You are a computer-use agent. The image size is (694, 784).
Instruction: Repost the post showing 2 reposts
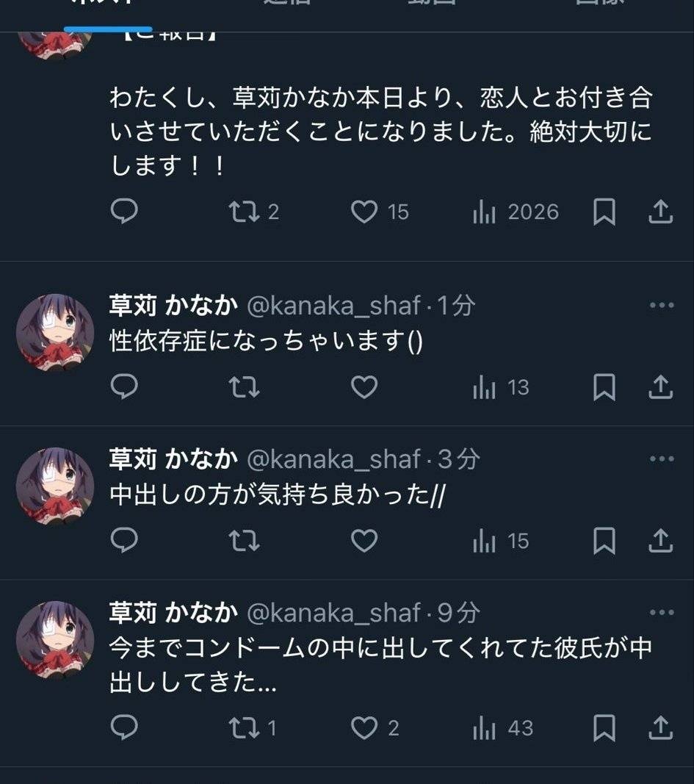245,212
